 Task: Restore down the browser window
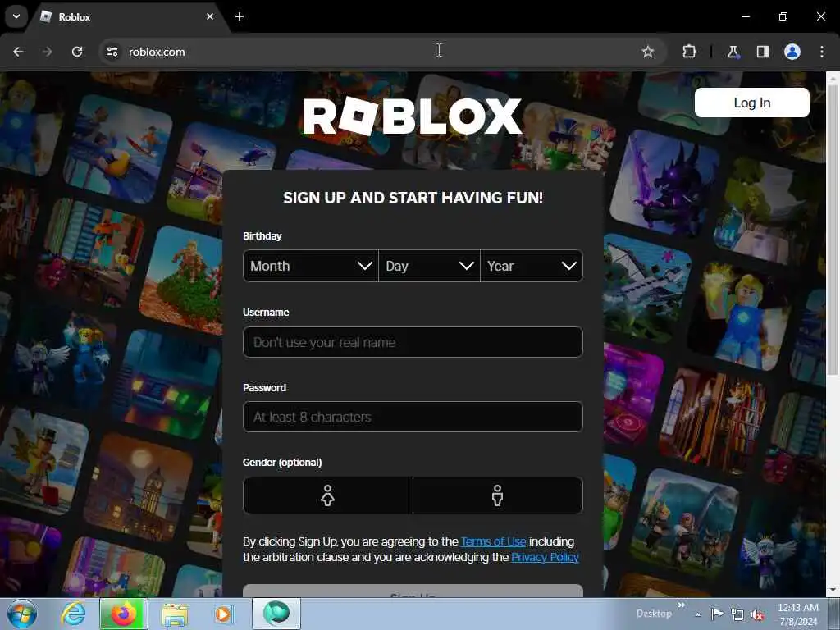783,16
